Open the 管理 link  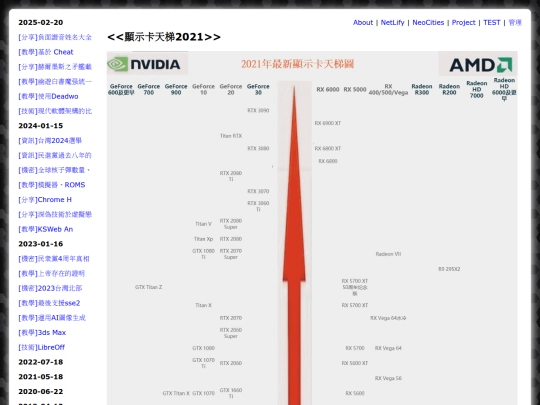tap(515, 22)
